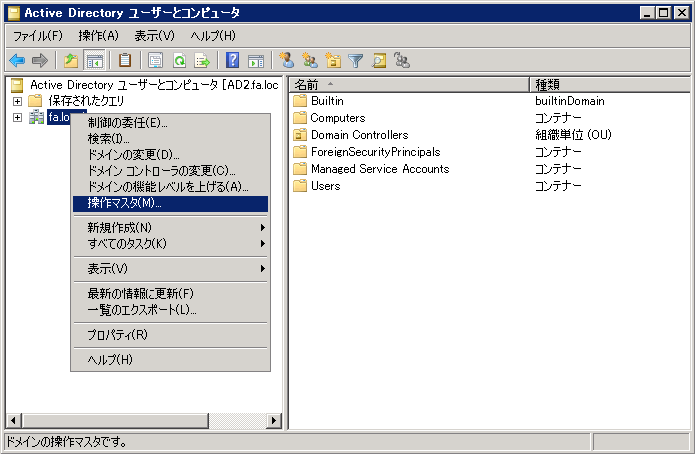Click the Export list toolbar icon
The width and height of the screenshot is (695, 454).
point(202,60)
